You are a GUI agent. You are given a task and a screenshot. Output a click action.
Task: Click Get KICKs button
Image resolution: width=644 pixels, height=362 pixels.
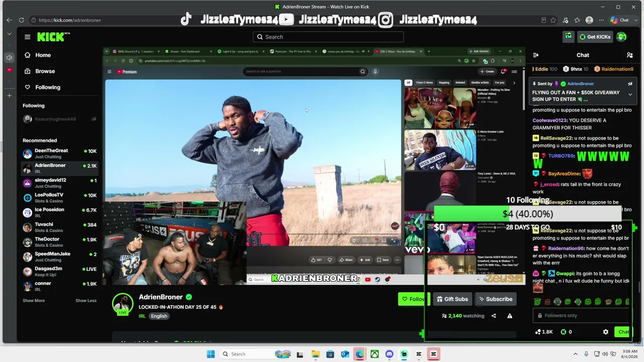click(595, 37)
